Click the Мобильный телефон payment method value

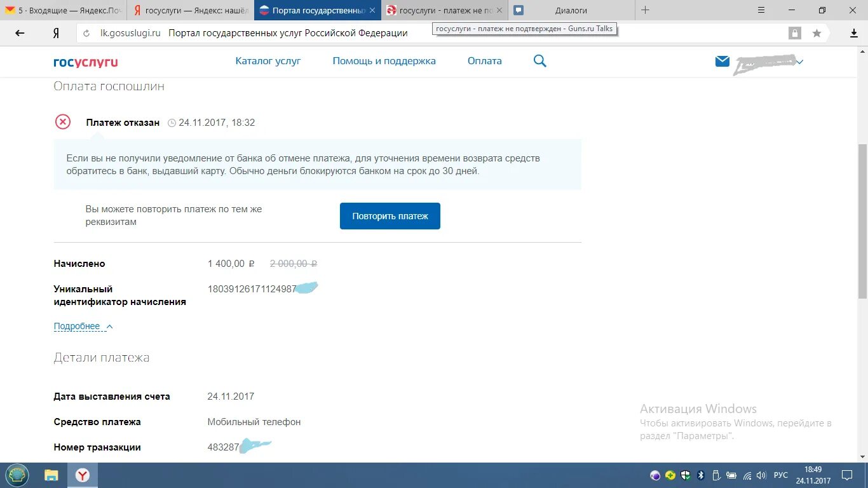click(254, 422)
